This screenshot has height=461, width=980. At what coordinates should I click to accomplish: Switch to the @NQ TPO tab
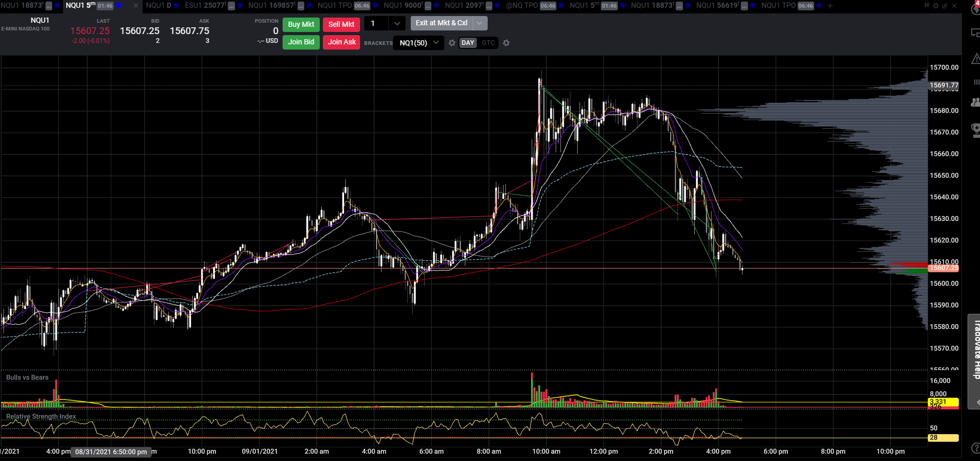pos(522,6)
